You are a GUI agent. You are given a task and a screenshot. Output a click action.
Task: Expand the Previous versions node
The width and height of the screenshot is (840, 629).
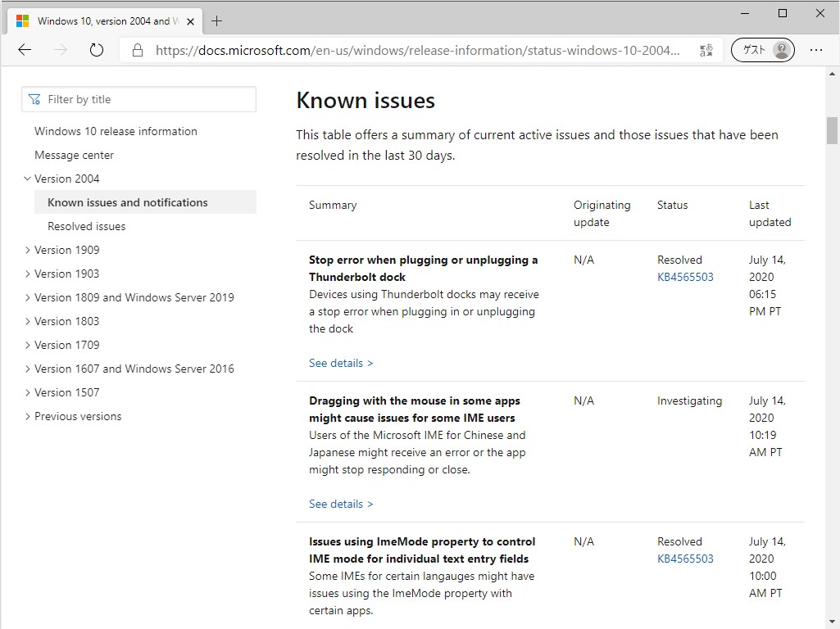(27, 416)
